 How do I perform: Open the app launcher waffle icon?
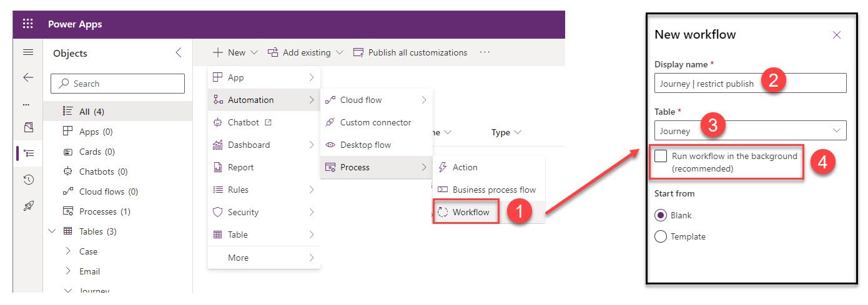click(x=28, y=24)
